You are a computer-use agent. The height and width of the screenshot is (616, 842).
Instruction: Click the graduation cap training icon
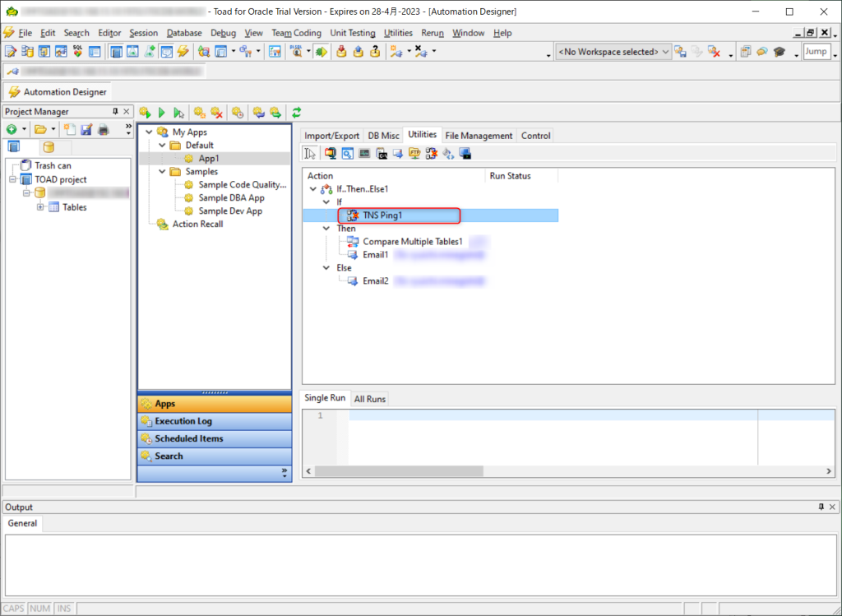pos(780,52)
